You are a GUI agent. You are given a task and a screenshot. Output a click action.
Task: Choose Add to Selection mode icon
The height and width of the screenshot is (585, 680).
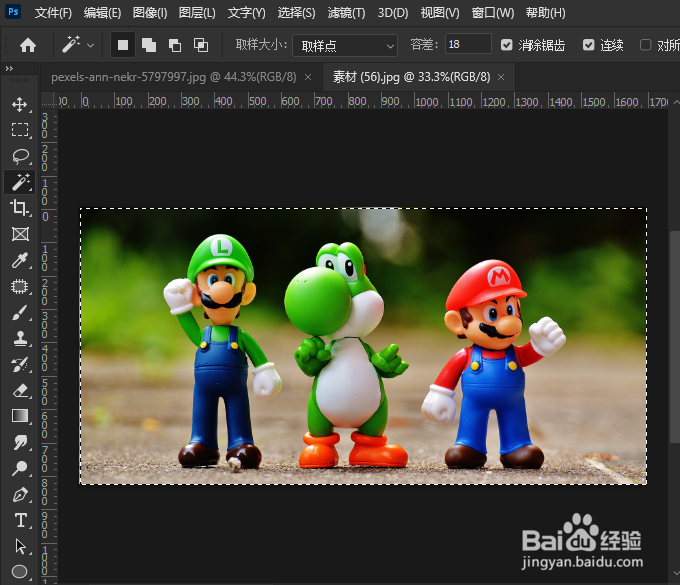tap(149, 45)
